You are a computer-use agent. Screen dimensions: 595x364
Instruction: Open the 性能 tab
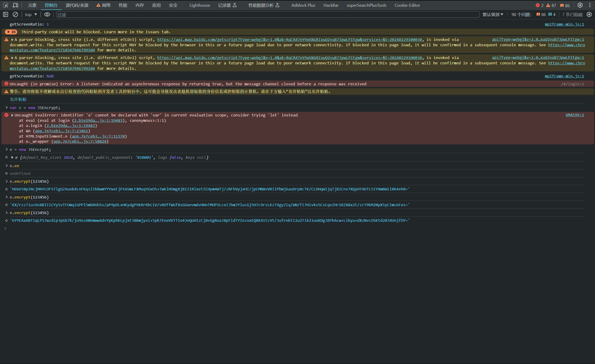point(123,5)
